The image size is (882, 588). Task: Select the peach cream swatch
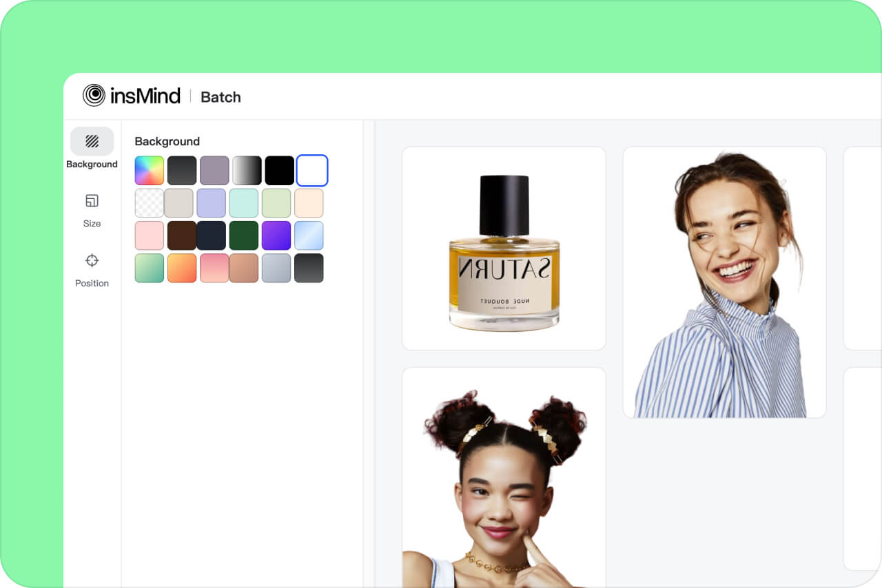point(309,203)
